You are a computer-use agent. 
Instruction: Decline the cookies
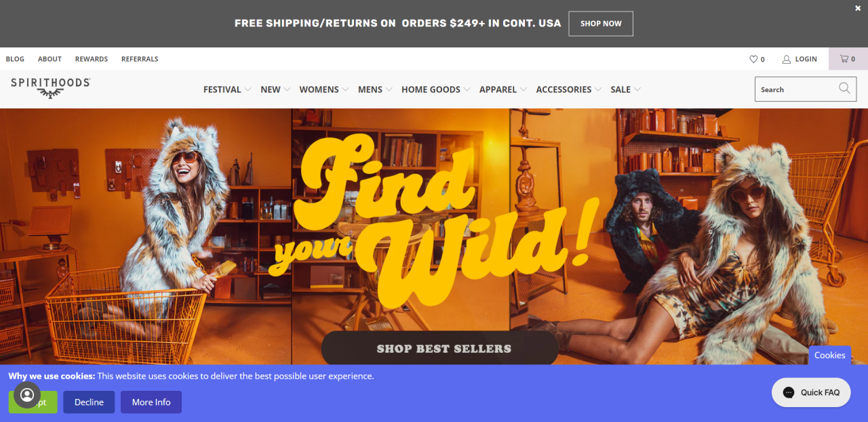tap(89, 402)
